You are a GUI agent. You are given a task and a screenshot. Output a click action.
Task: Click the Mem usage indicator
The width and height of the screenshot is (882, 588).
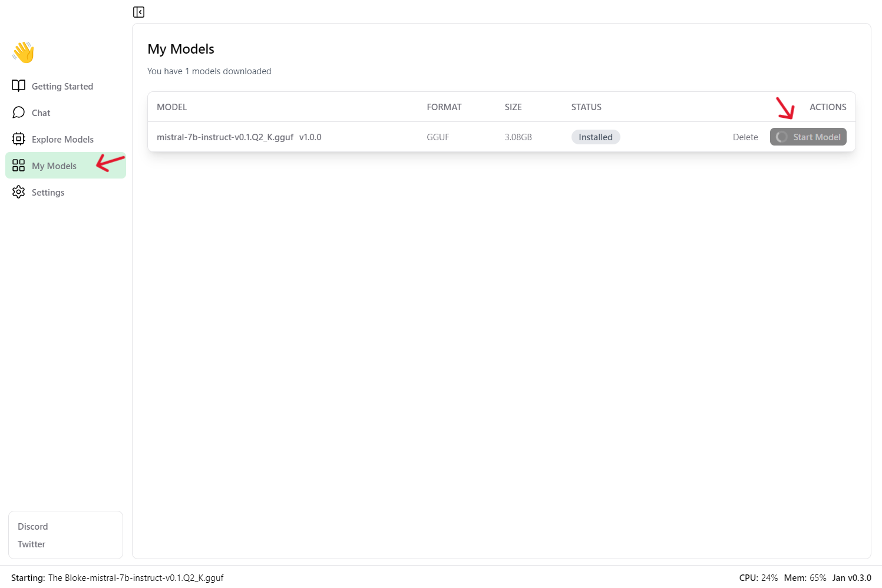(805, 578)
